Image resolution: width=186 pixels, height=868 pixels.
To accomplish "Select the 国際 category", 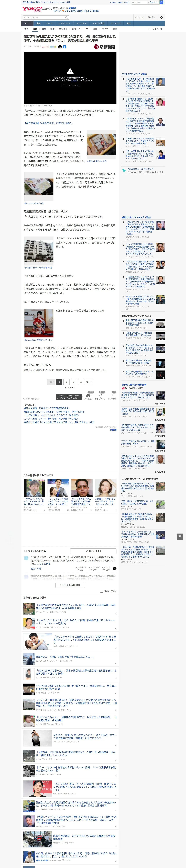I will 44,29.
